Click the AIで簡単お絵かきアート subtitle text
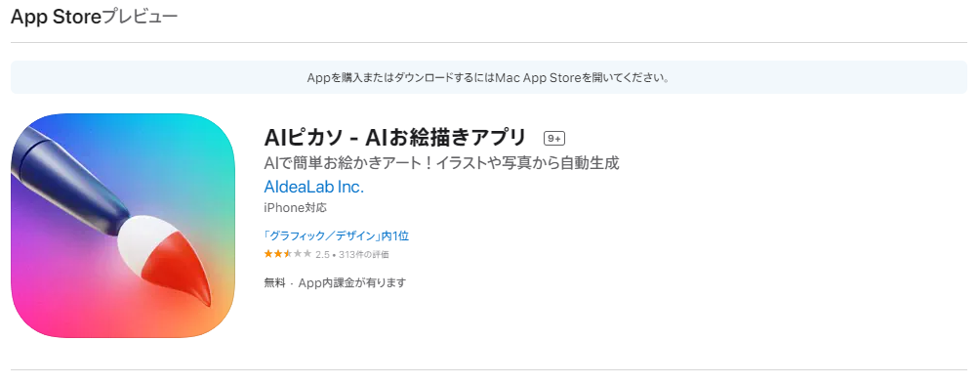 coord(441,163)
